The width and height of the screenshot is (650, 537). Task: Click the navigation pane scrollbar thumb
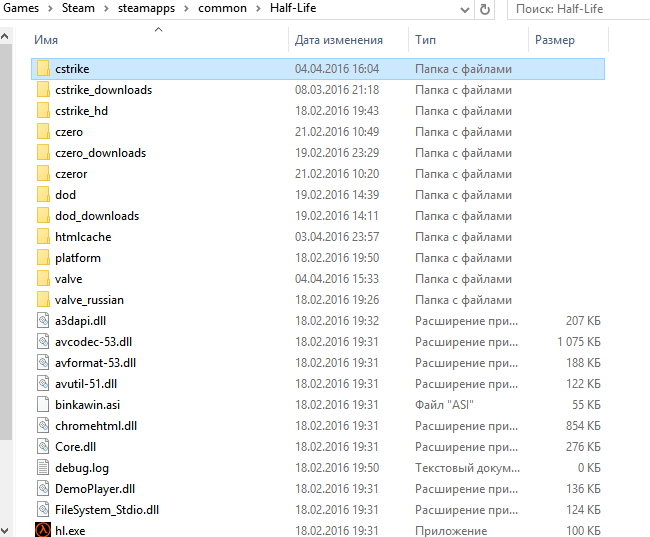(x=5, y=241)
